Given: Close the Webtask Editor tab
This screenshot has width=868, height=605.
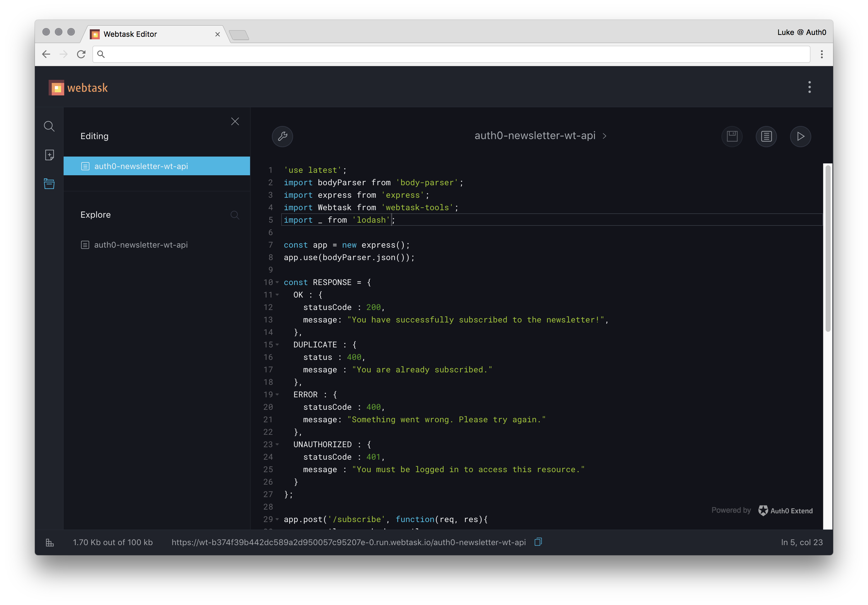Looking at the screenshot, I should (217, 34).
